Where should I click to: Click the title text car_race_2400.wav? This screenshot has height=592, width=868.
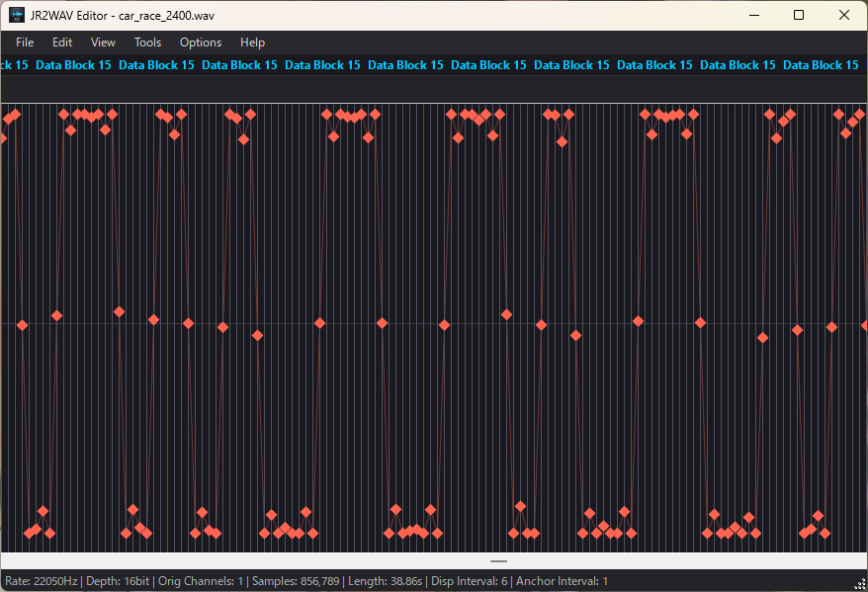pyautogui.click(x=166, y=16)
